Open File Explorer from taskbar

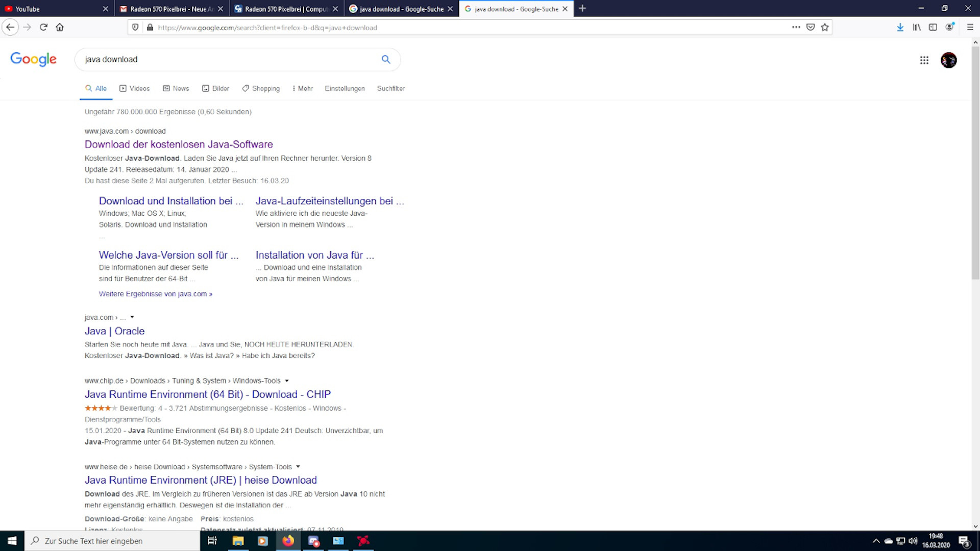tap(238, 541)
